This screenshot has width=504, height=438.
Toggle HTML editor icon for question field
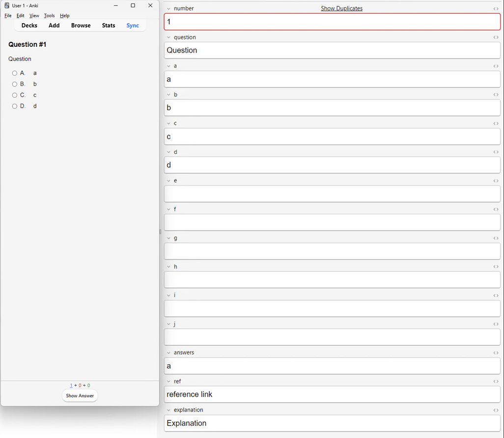pyautogui.click(x=496, y=37)
